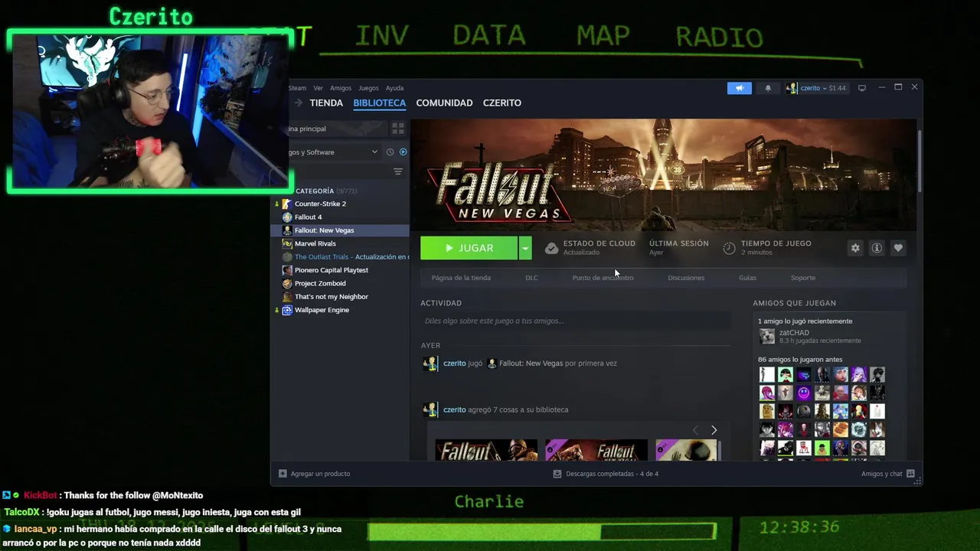Open Página de la tienda link
The width and height of the screenshot is (980, 551).
(461, 278)
